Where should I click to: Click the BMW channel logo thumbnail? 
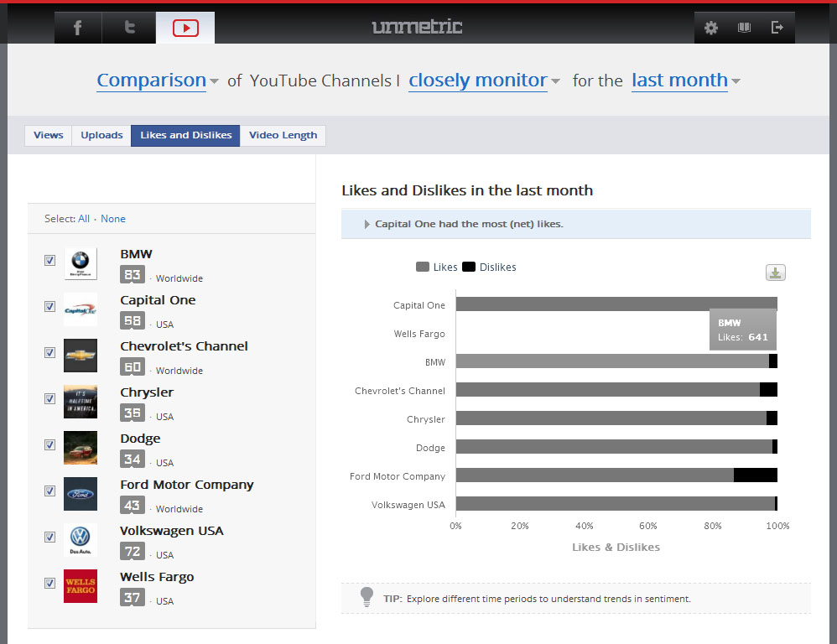pyautogui.click(x=81, y=263)
